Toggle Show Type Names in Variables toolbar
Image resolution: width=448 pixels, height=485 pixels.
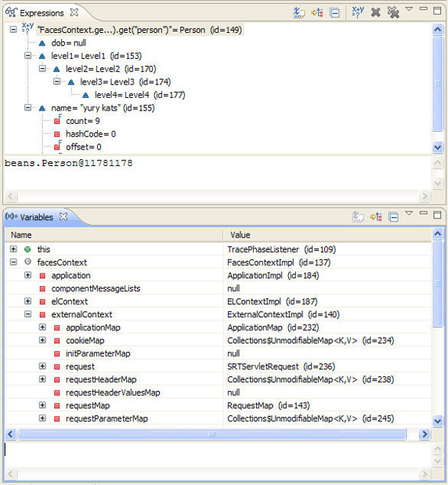pyautogui.click(x=358, y=217)
